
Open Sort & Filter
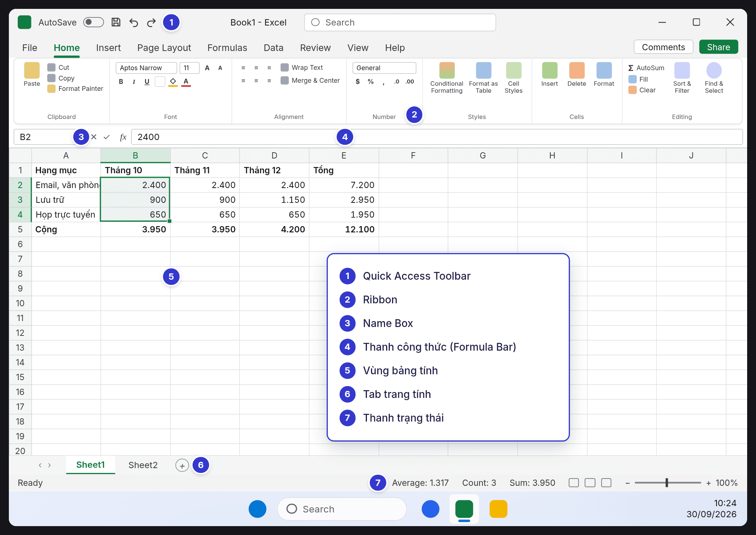pos(682,78)
